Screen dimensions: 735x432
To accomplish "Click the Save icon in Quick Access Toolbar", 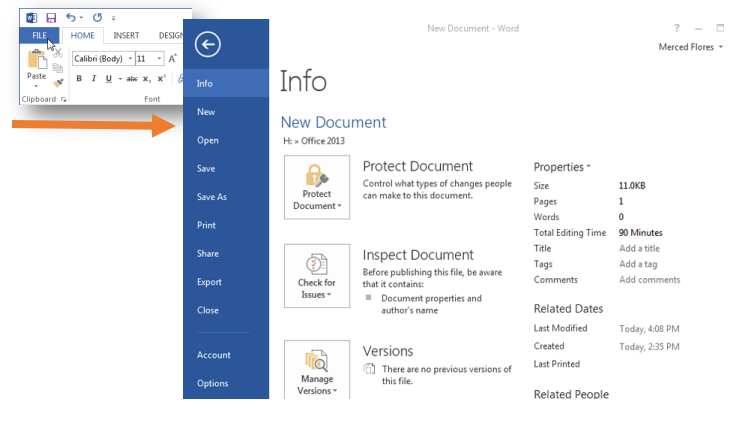I will (x=51, y=18).
